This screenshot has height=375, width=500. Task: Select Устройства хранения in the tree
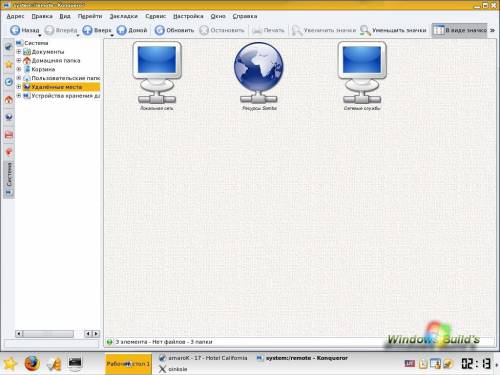click(x=62, y=96)
